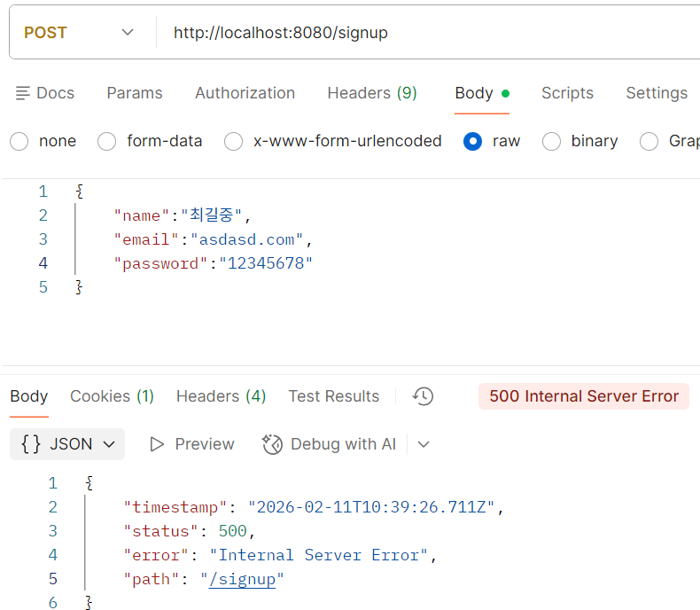Select the none body type
700x610 pixels.
click(19, 141)
